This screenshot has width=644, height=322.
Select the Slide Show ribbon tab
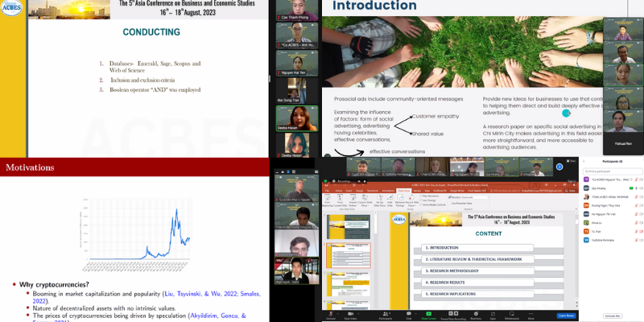click(404, 191)
